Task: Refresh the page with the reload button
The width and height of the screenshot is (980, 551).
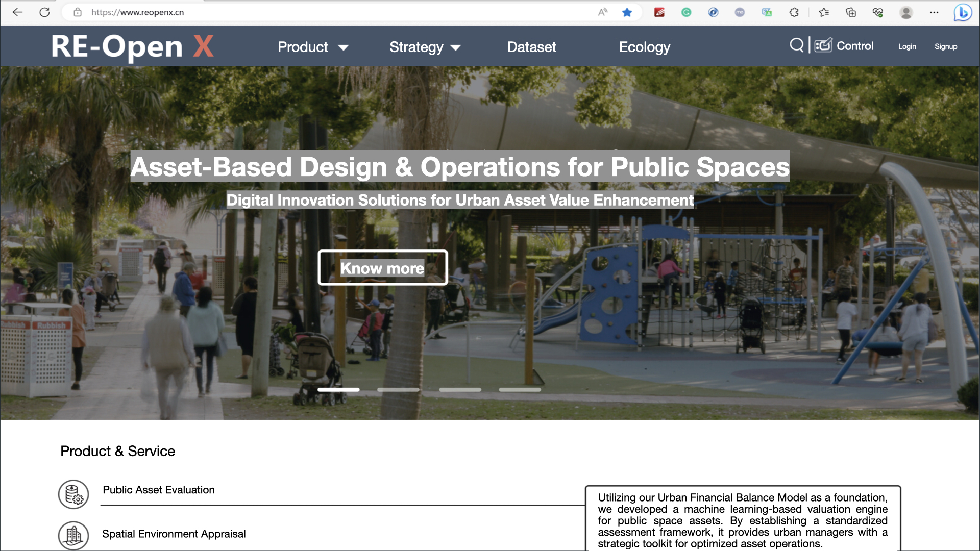Action: pos(44,12)
